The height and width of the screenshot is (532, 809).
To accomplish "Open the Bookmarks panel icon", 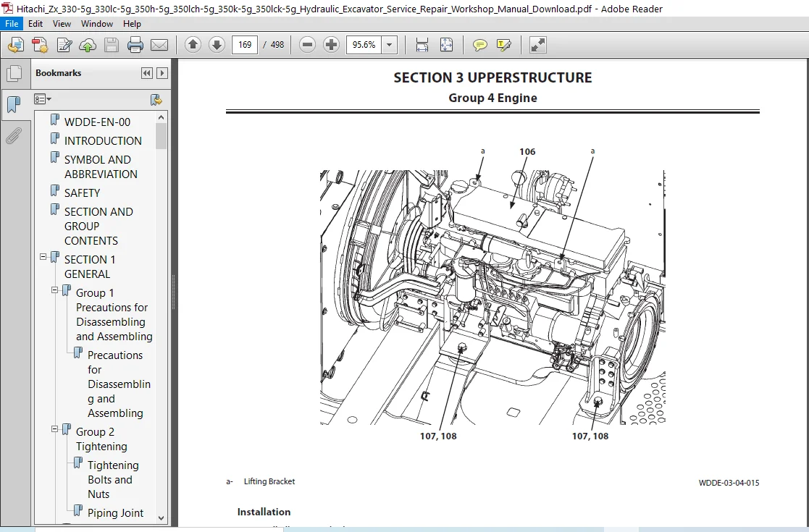I will (x=14, y=105).
